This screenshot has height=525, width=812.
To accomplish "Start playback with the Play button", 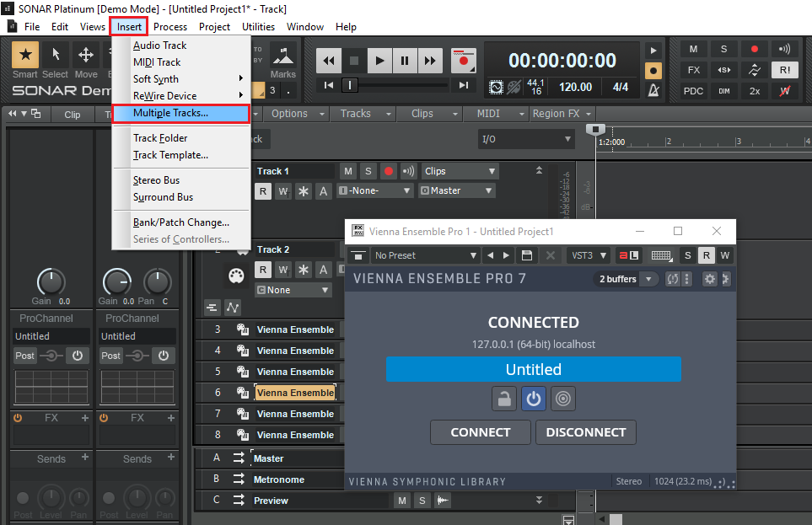I will pos(379,61).
